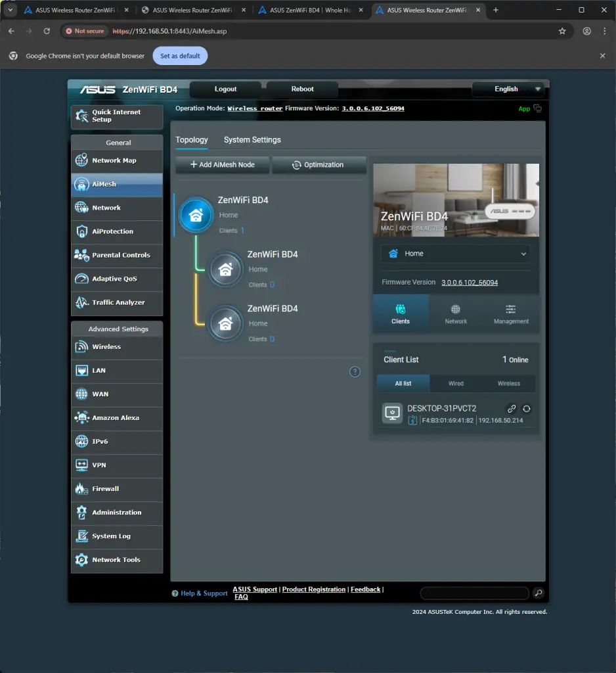Click the VPN monitor icon
This screenshot has height=673, width=616.
point(81,465)
